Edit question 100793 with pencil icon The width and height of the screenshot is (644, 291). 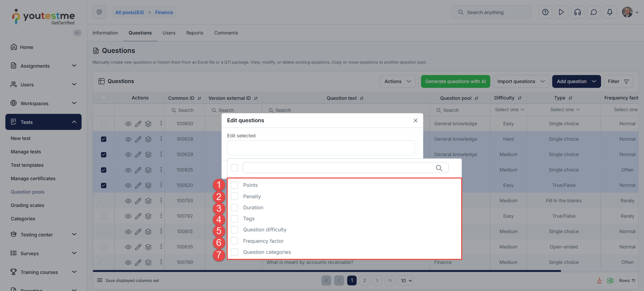[138, 201]
